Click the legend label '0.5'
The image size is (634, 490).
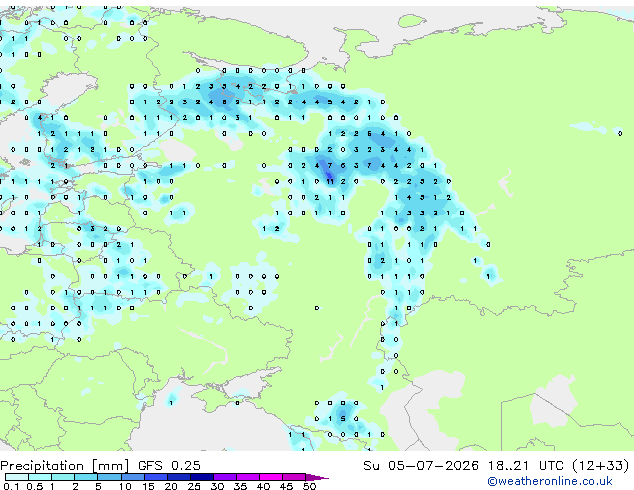coord(34,486)
